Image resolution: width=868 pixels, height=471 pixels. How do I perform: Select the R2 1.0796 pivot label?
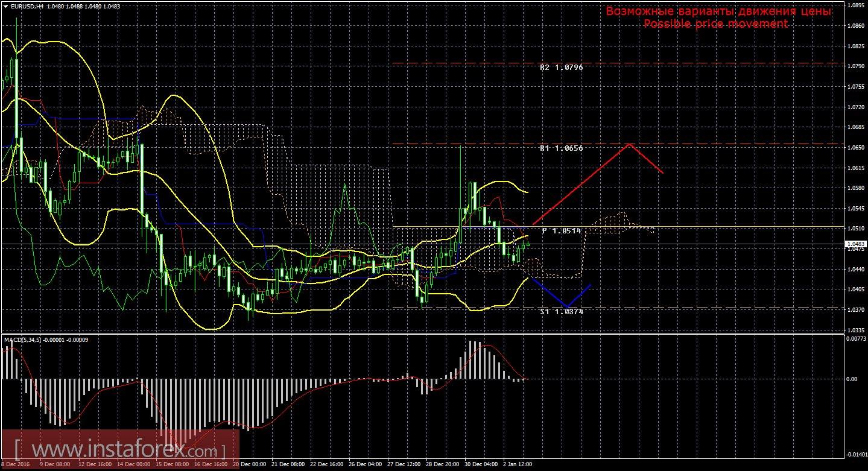562,68
